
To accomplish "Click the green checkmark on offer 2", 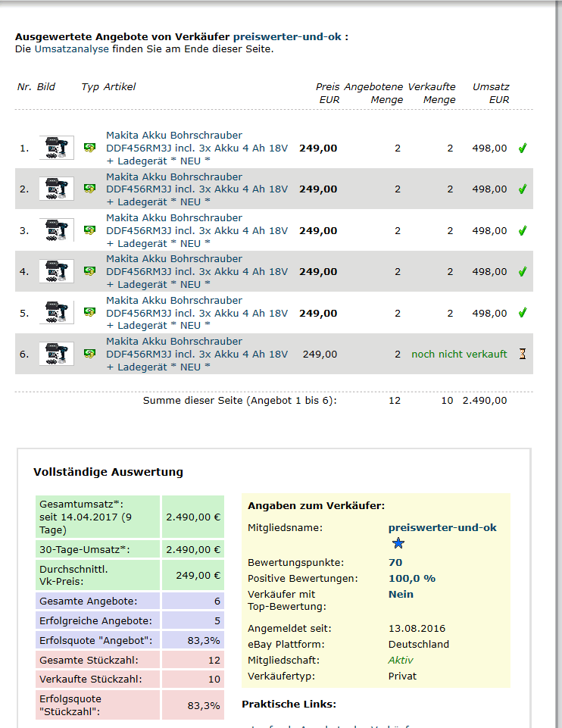I will (522, 189).
